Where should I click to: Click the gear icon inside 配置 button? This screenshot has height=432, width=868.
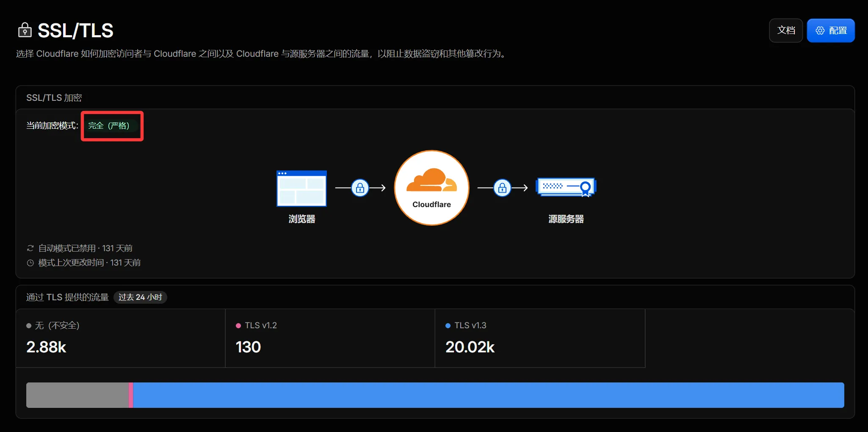pos(820,30)
